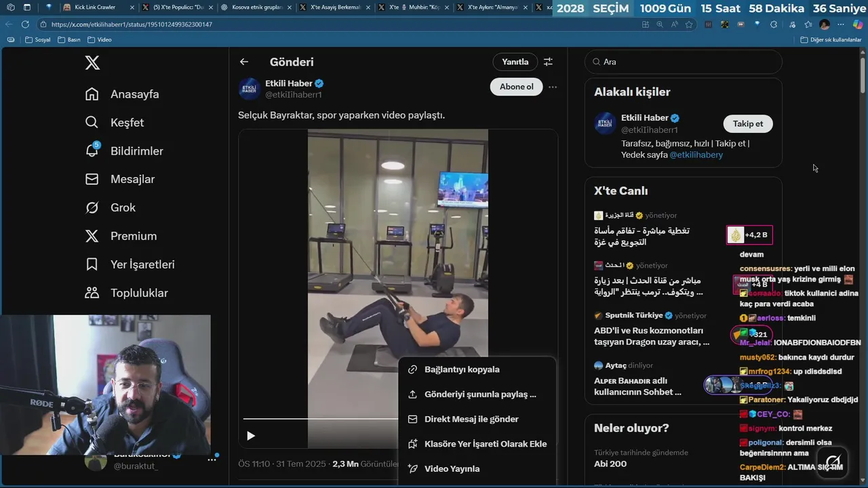The width and height of the screenshot is (868, 488).
Task: Switch to X'te Asayiş Berkemal tab
Action: (335, 7)
